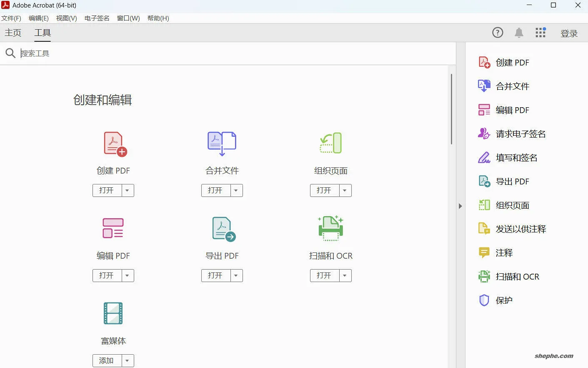Click 打开 button under 创建 PDF
Viewport: 588px width, 368px height.
point(107,190)
